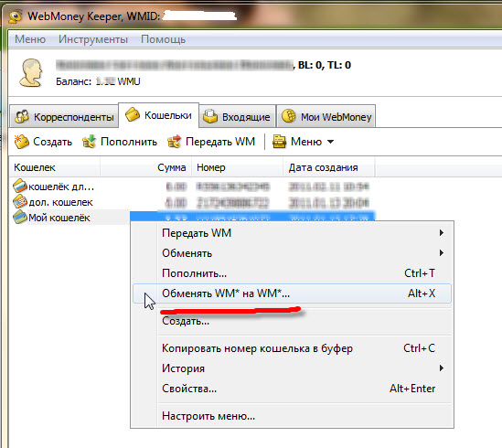Switch to the Кошельки tab
The image size is (502, 448).
159,115
